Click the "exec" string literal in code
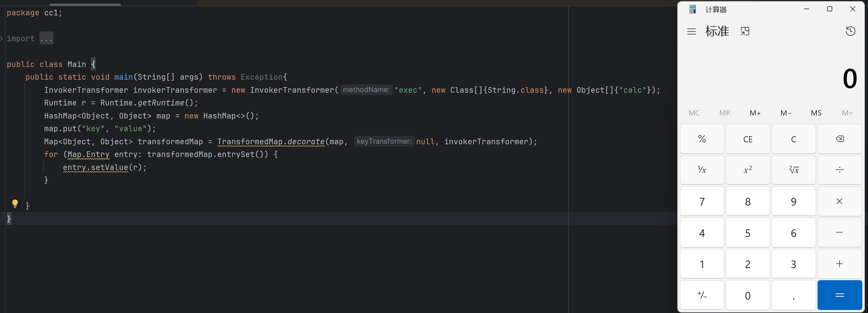 click(408, 90)
